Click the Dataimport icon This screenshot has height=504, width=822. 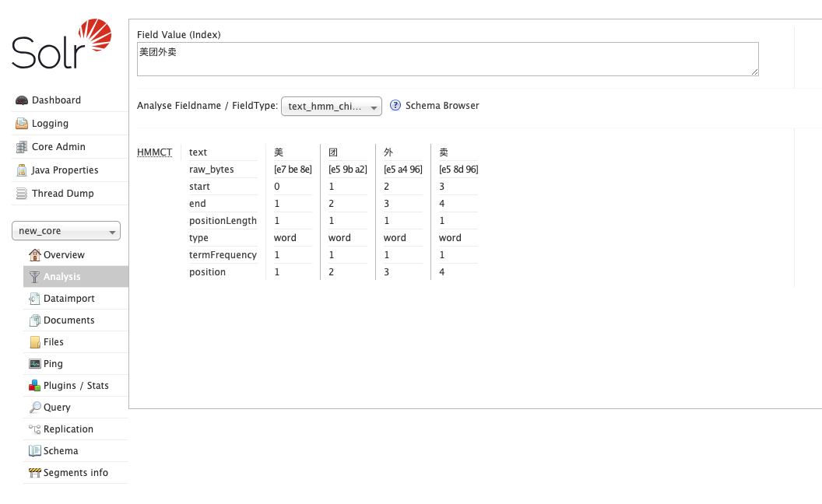pyautogui.click(x=34, y=299)
